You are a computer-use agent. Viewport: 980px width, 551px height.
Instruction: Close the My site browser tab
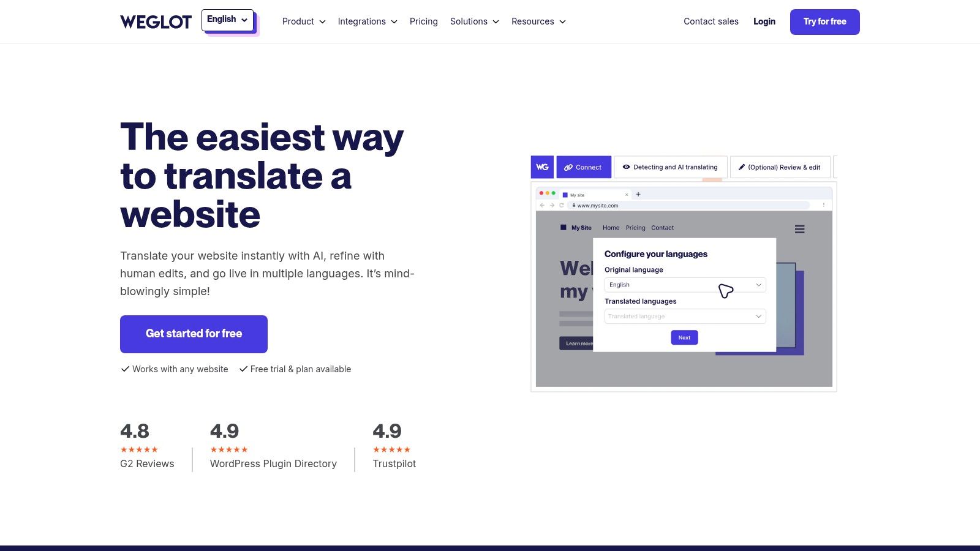tap(627, 195)
